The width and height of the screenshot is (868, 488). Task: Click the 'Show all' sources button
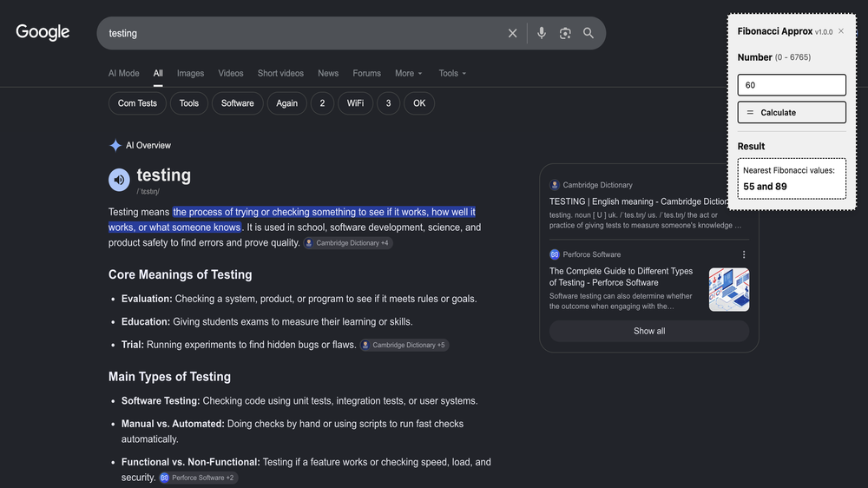point(649,331)
